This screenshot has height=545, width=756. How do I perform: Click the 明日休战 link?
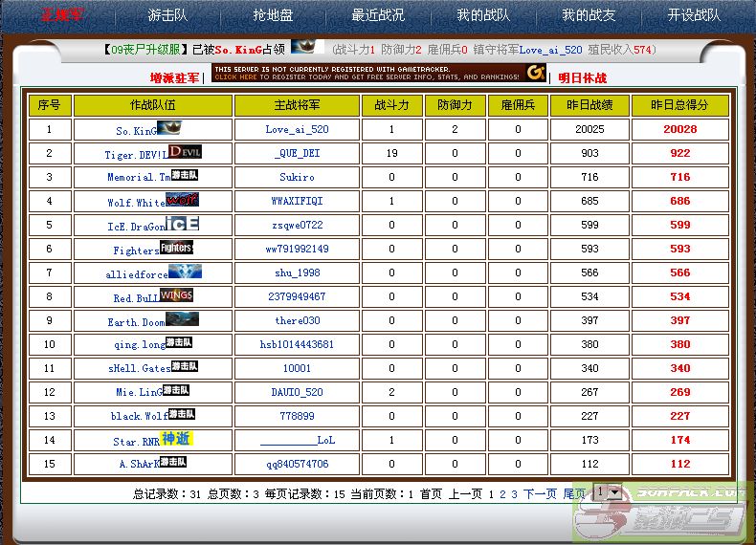pos(582,77)
